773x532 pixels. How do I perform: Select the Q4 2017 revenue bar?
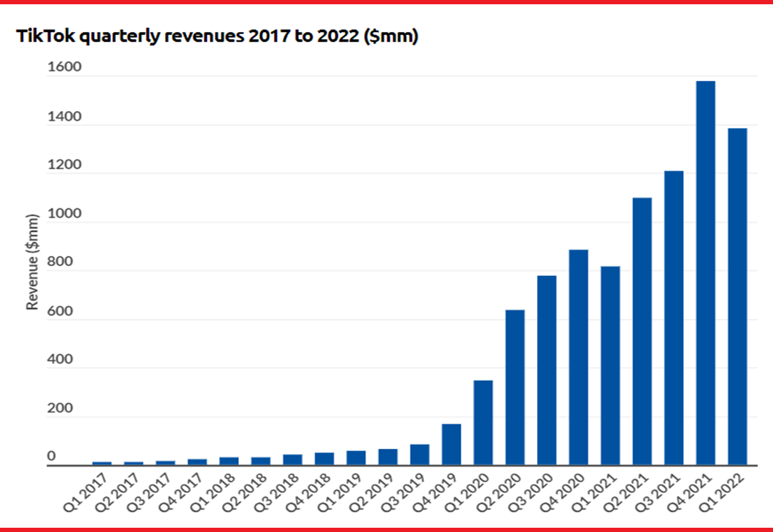(197, 462)
